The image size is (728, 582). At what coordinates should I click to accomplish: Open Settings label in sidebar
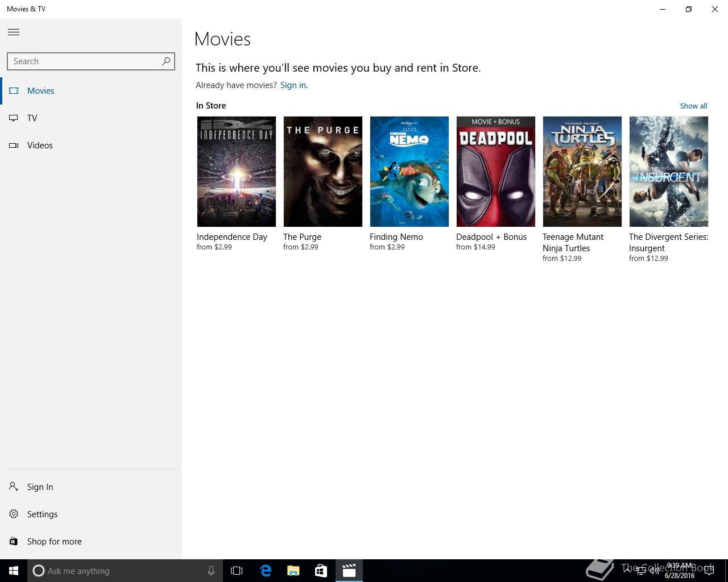point(42,514)
